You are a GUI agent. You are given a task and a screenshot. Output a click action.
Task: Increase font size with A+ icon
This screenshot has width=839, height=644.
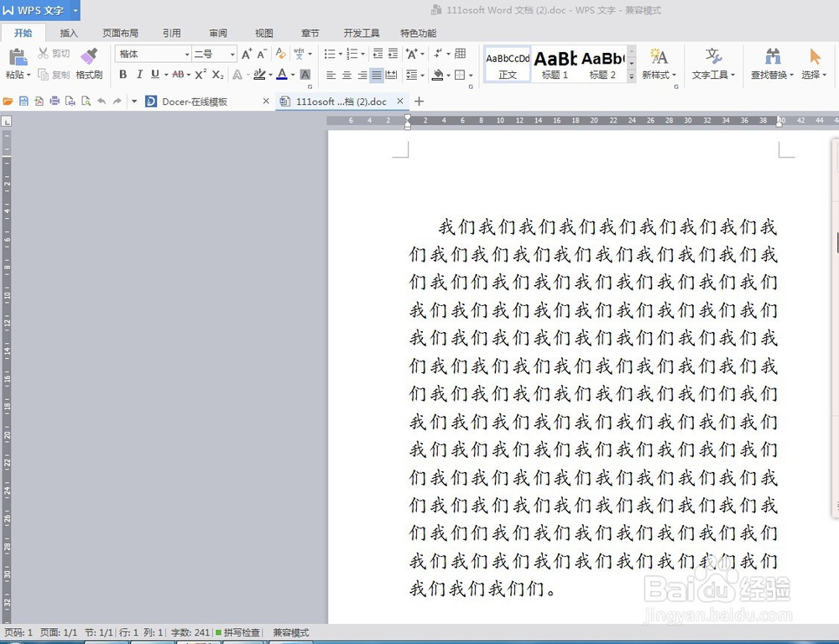[247, 54]
